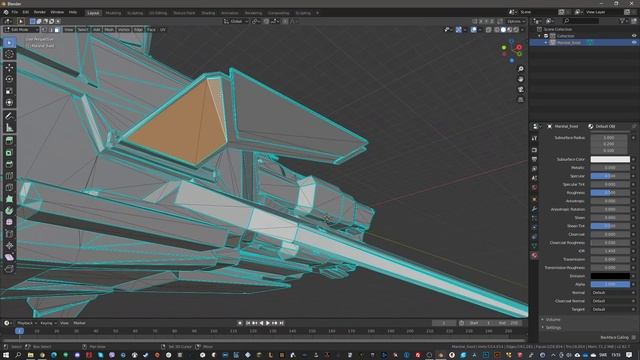The height and width of the screenshot is (360, 640).
Task: Select the Shrink/Fatten tool
Action: pyautogui.click(x=9, y=245)
